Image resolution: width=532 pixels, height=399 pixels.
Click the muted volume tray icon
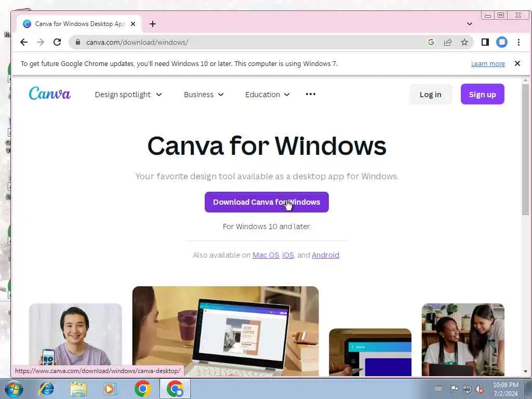click(x=480, y=389)
